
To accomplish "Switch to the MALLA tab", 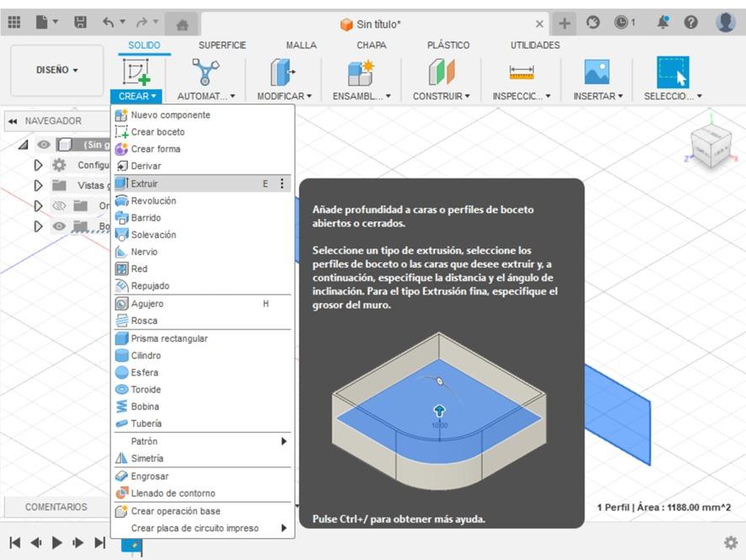I will click(301, 45).
